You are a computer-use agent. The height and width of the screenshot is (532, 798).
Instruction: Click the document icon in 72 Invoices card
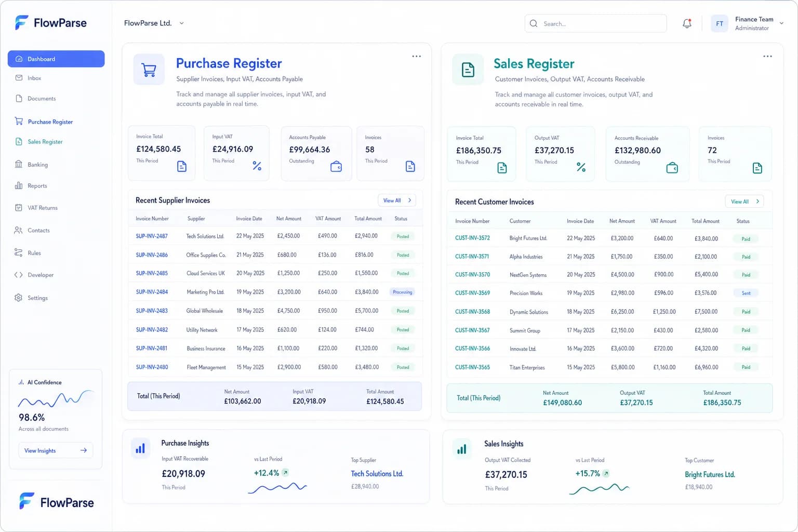757,168
